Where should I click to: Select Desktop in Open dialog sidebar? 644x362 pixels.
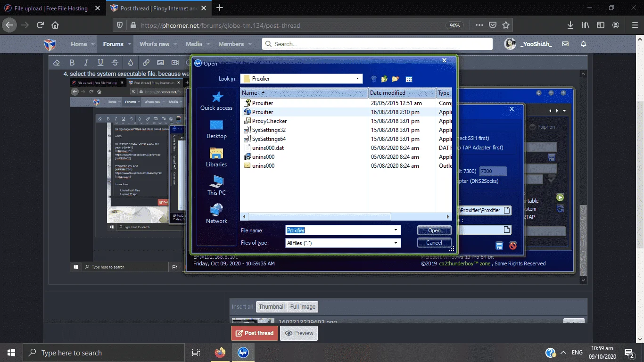pos(216,129)
